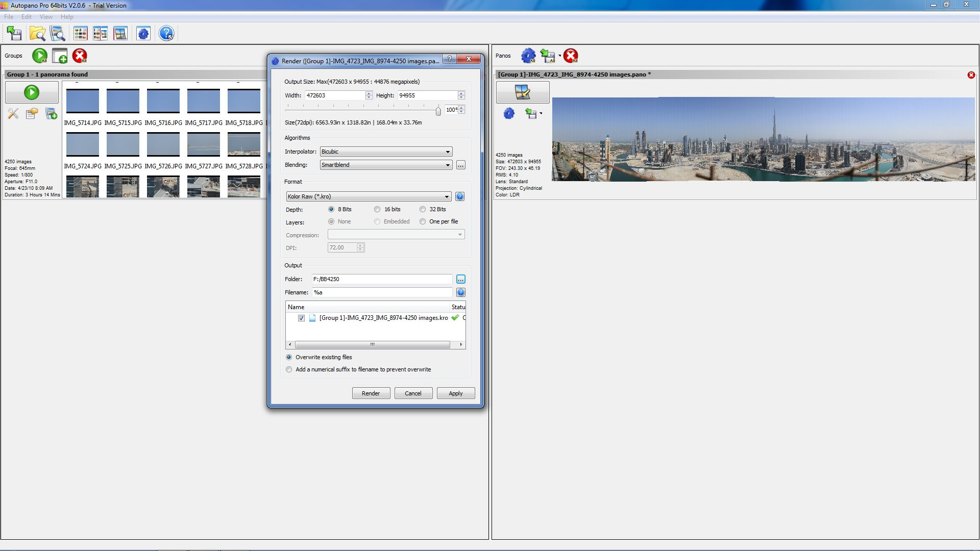The image size is (980, 551).
Task: Click the Apply button
Action: point(455,393)
